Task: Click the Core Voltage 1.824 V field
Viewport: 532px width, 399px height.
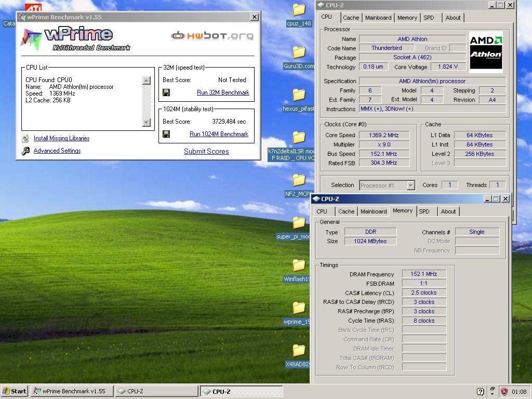Action: [x=448, y=66]
